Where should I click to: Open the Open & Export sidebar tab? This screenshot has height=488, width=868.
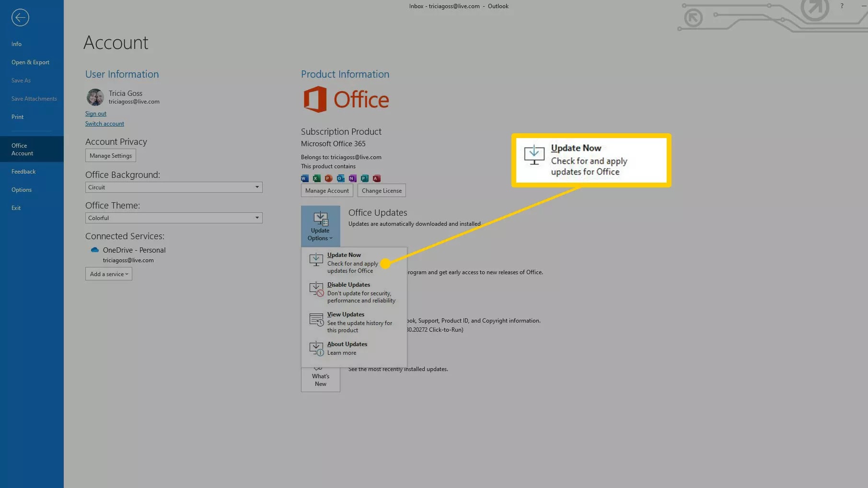32,62
